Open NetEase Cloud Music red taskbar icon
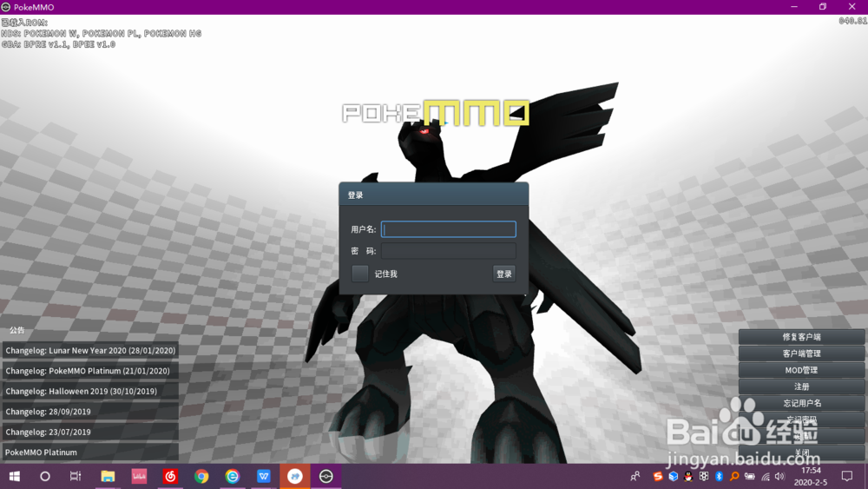 [170, 476]
